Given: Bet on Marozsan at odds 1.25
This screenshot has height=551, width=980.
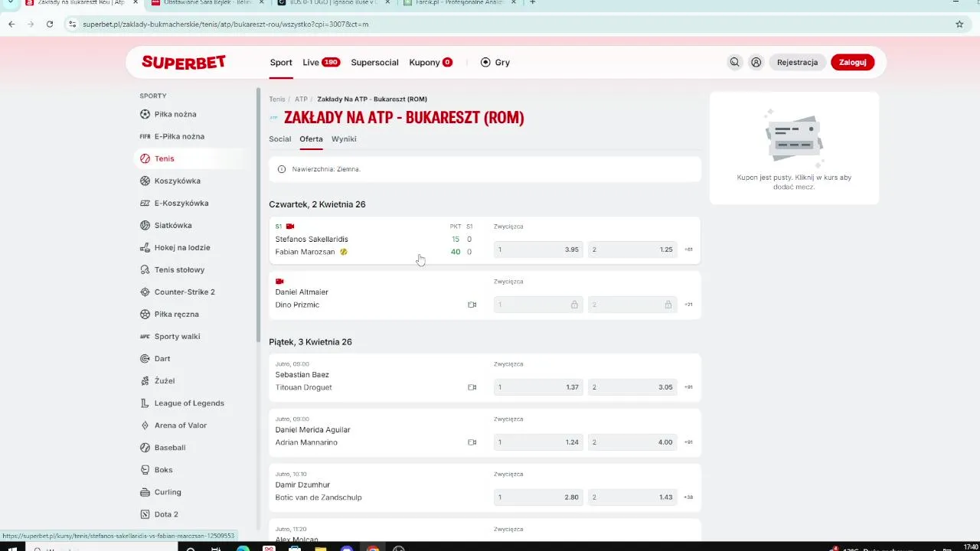Looking at the screenshot, I should (x=632, y=249).
